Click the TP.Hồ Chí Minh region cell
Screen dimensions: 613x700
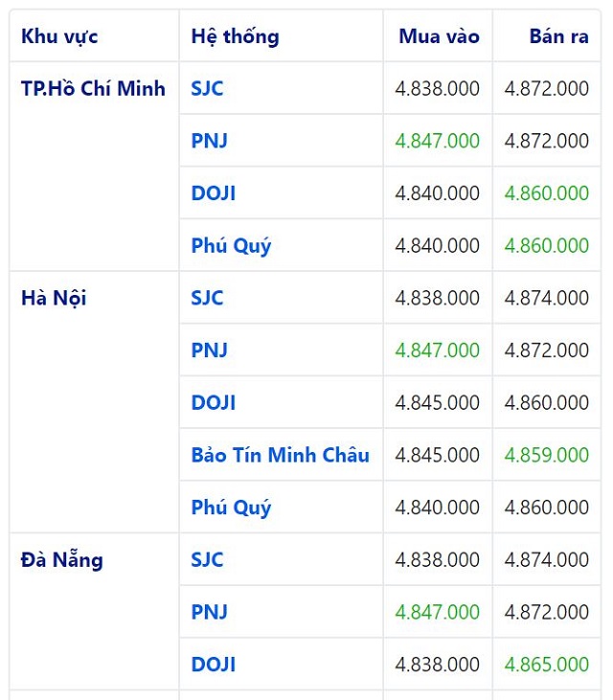pos(93,88)
